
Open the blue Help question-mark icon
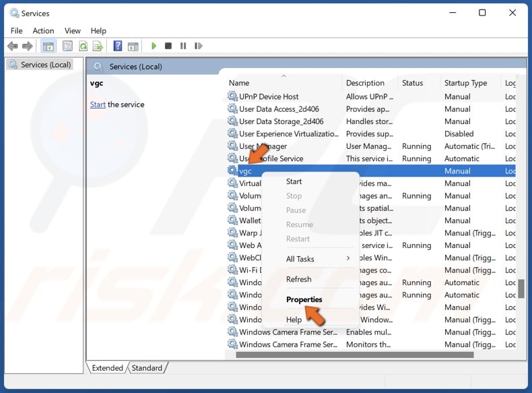(117, 46)
